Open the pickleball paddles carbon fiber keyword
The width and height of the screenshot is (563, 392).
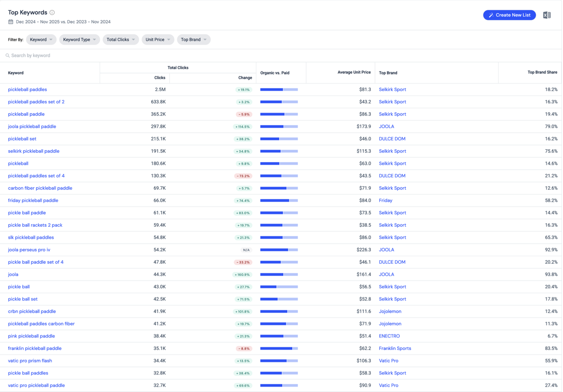tap(42, 324)
